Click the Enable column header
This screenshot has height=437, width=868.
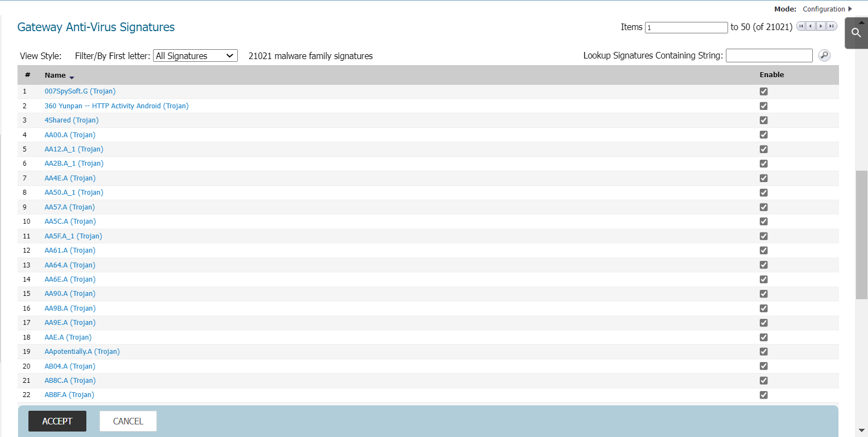(x=771, y=75)
